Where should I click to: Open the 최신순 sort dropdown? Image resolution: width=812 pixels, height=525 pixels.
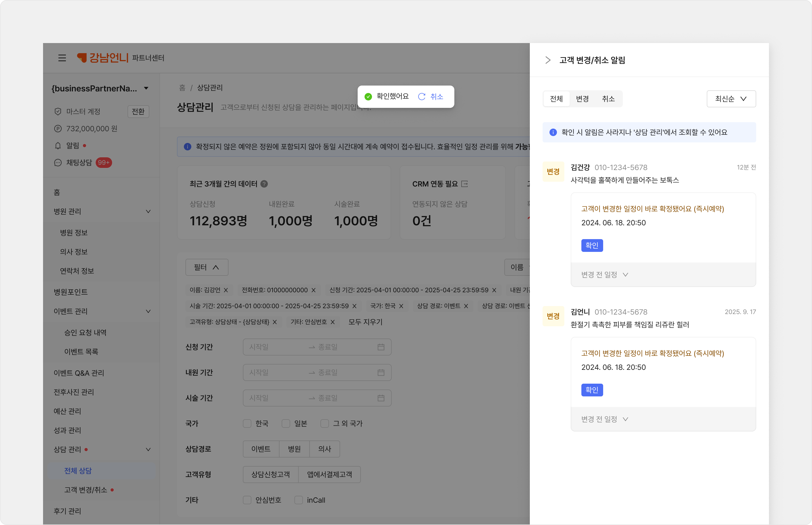point(731,99)
